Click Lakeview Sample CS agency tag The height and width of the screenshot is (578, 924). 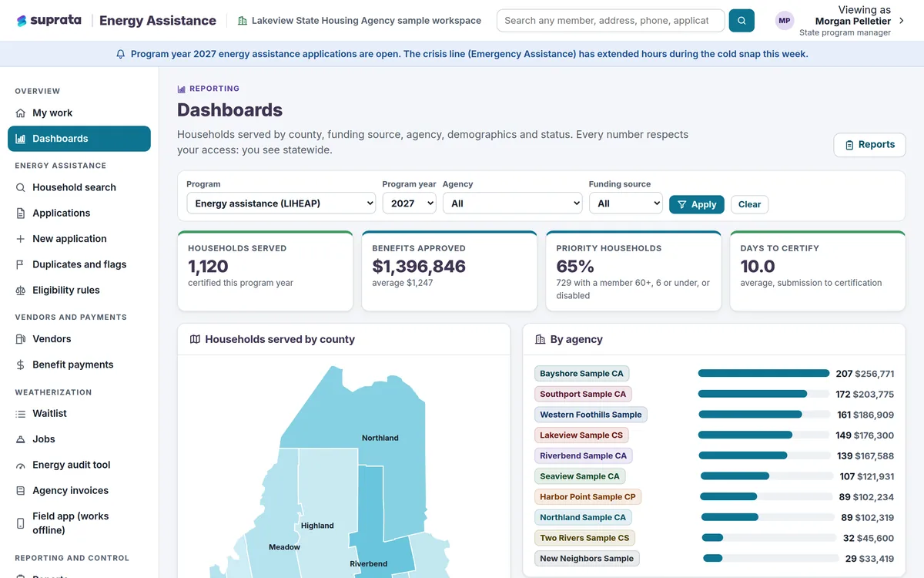(581, 435)
